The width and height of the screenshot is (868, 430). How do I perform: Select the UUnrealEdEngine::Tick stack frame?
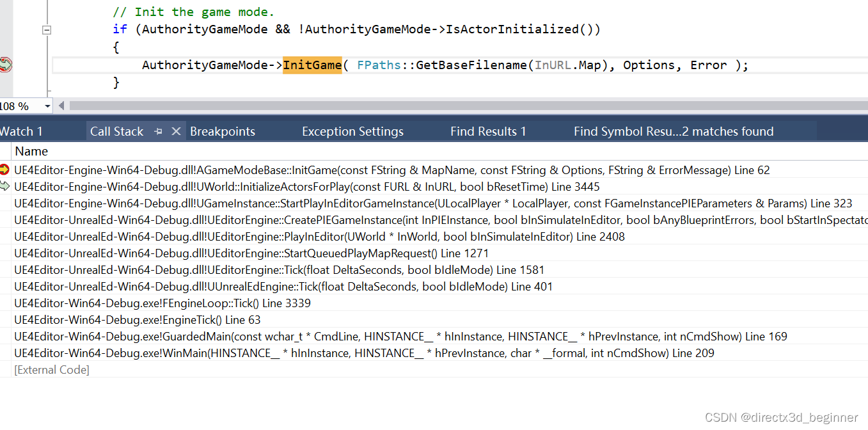pyautogui.click(x=283, y=287)
